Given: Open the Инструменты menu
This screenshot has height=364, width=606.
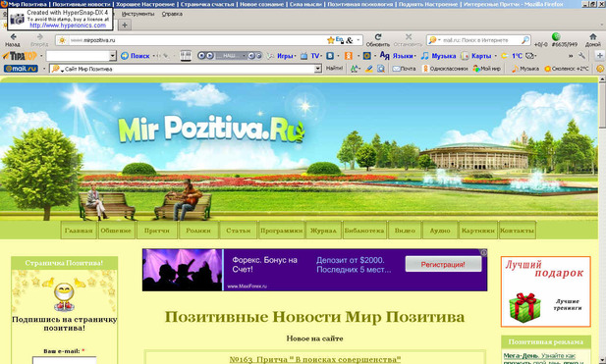Looking at the screenshot, I should [x=138, y=14].
